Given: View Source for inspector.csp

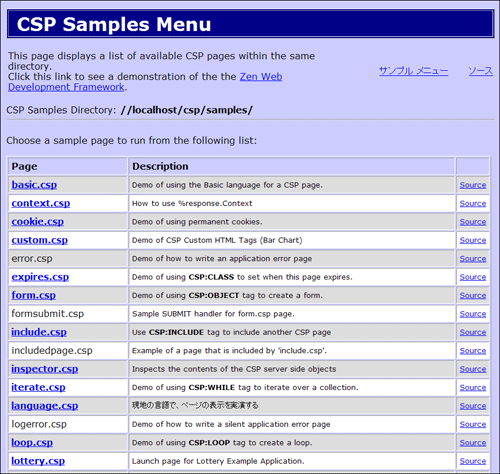Looking at the screenshot, I should click(473, 369).
